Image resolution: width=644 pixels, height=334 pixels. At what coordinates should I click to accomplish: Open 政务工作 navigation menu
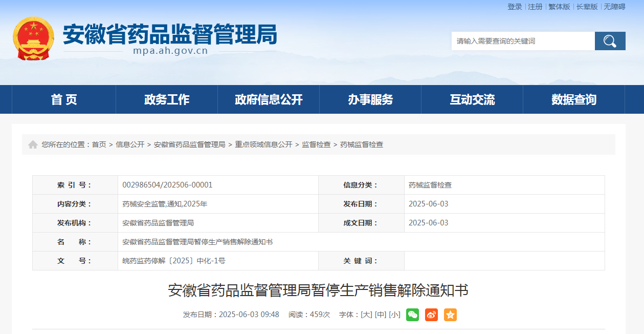pyautogui.click(x=167, y=99)
